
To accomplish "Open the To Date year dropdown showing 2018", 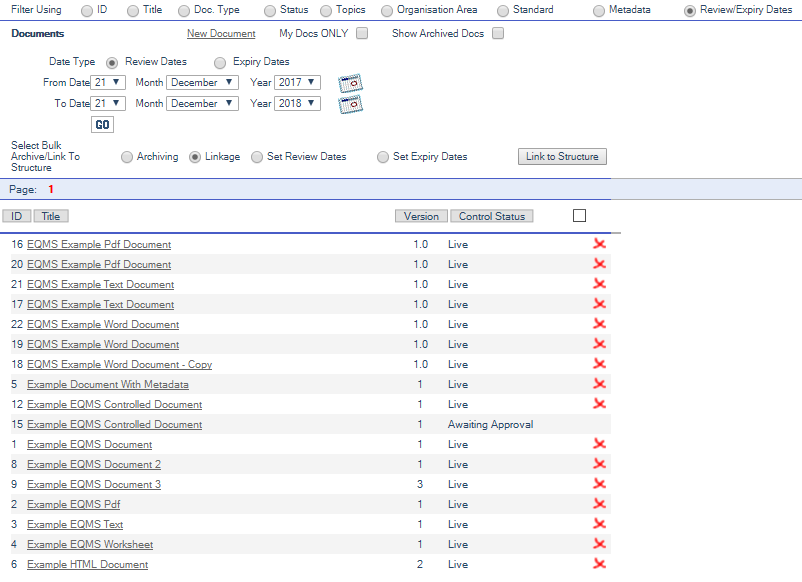I will [297, 103].
